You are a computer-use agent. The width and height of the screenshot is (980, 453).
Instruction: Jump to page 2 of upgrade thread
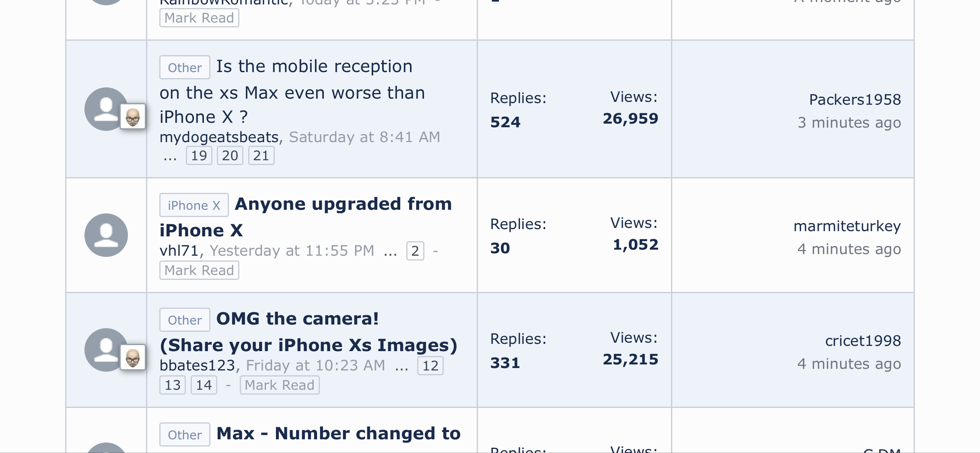pos(415,251)
